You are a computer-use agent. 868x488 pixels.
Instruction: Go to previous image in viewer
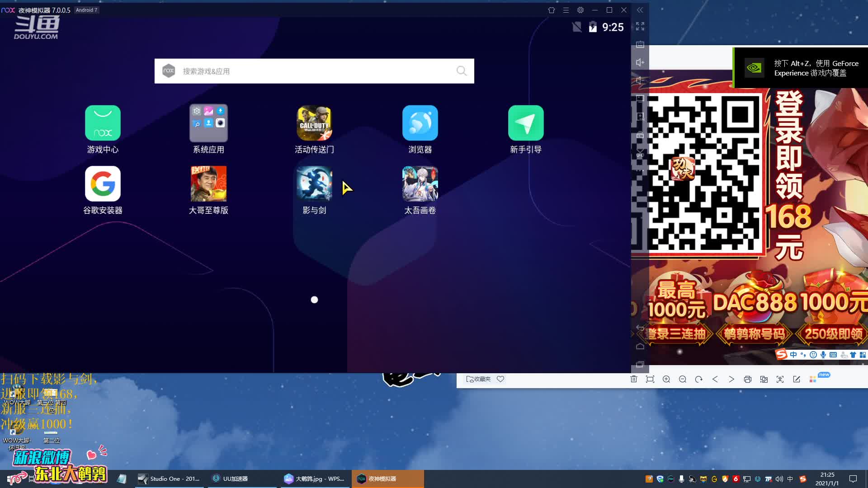[715, 379]
